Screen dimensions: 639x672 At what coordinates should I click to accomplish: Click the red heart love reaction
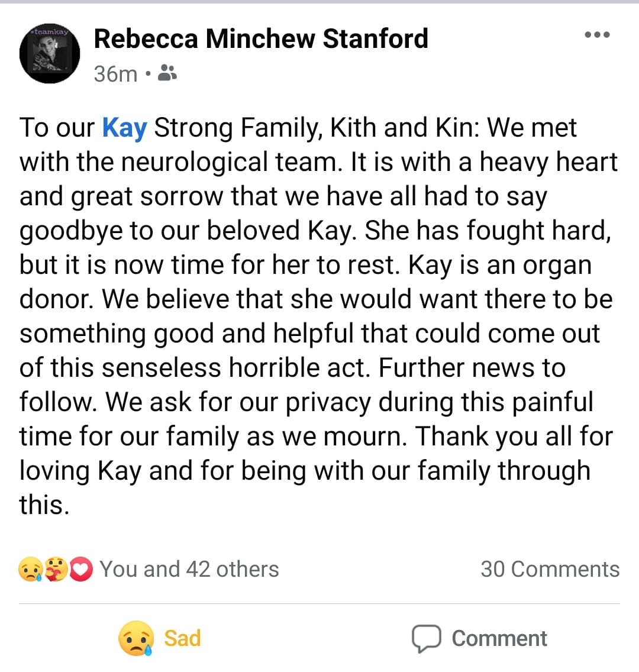click(81, 570)
